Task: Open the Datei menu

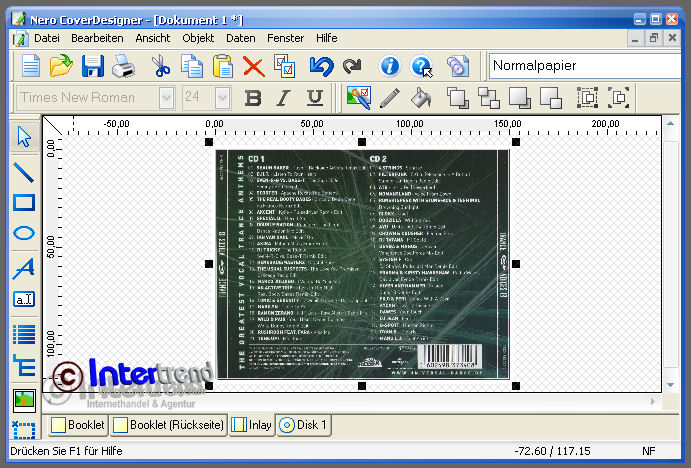Action: pyautogui.click(x=47, y=38)
